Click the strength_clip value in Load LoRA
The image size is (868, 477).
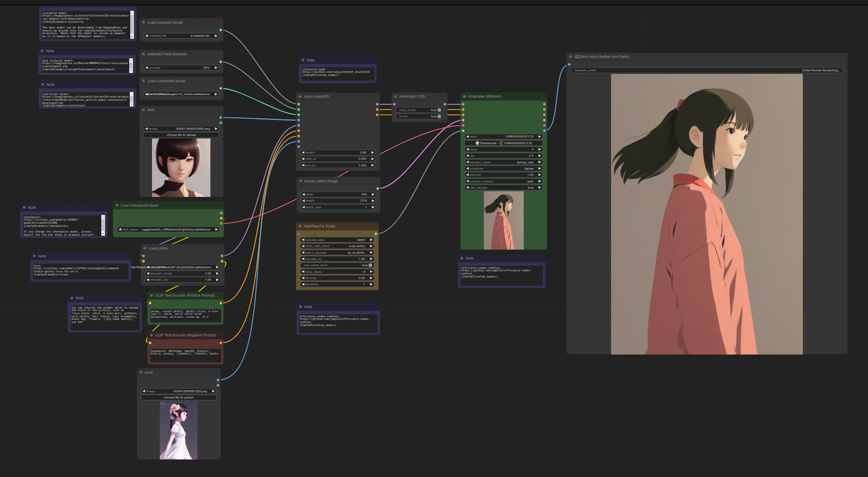tap(182, 280)
